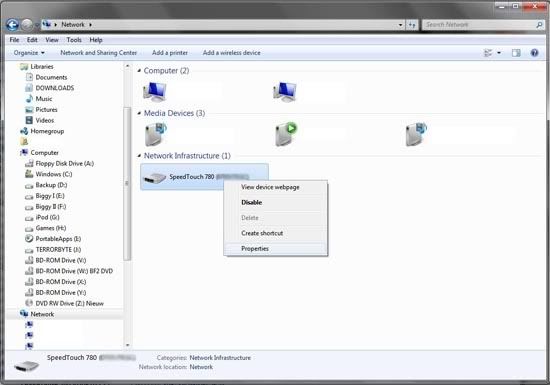Choose Create shortcut in context menu

[276, 233]
